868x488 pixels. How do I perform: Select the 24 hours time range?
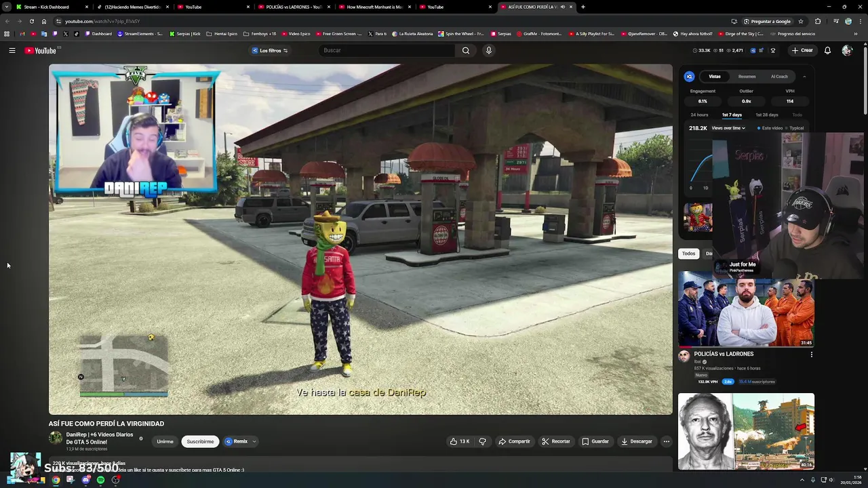[699, 115]
